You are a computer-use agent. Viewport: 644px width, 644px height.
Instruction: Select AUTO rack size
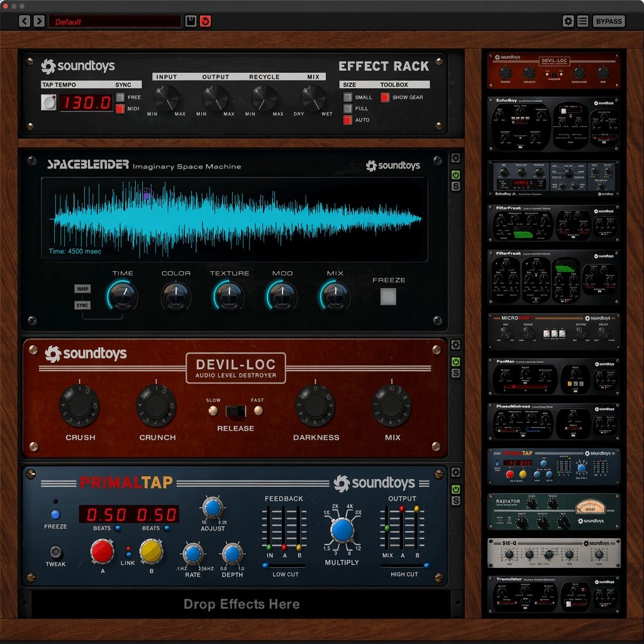click(347, 120)
